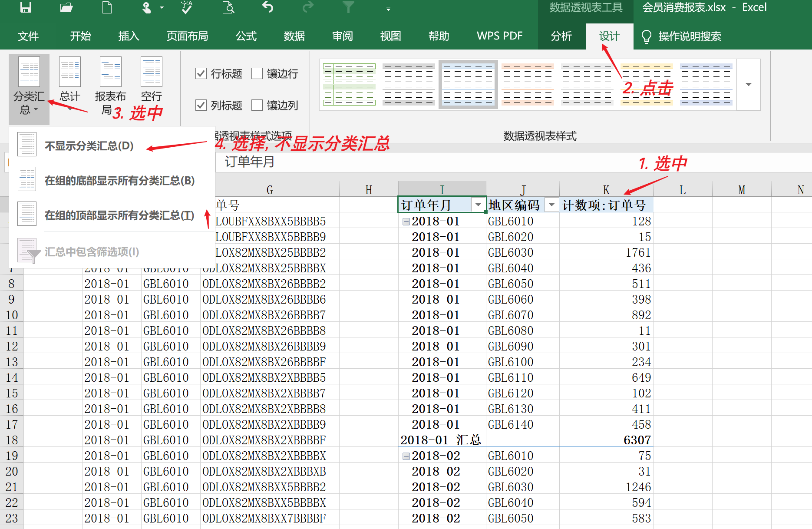Click the cell ODLOX82MX8BX26BBBB7

pos(270,315)
